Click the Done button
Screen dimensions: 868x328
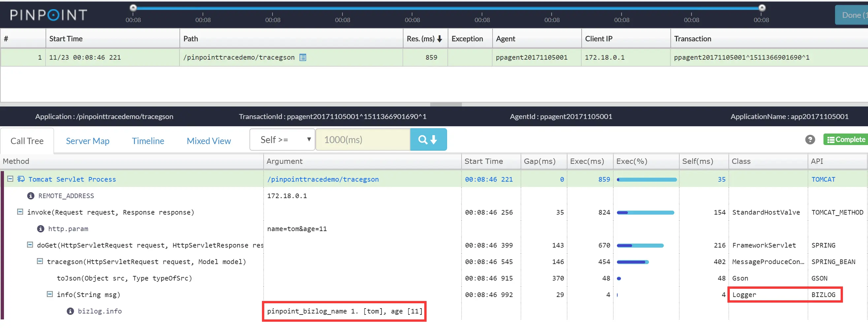[851, 15]
